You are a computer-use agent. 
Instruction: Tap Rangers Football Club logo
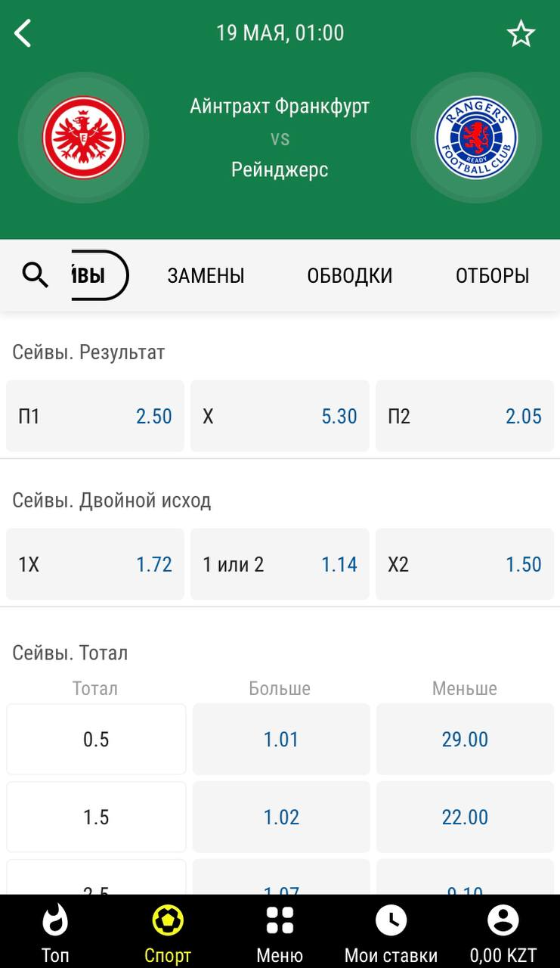[x=476, y=138]
